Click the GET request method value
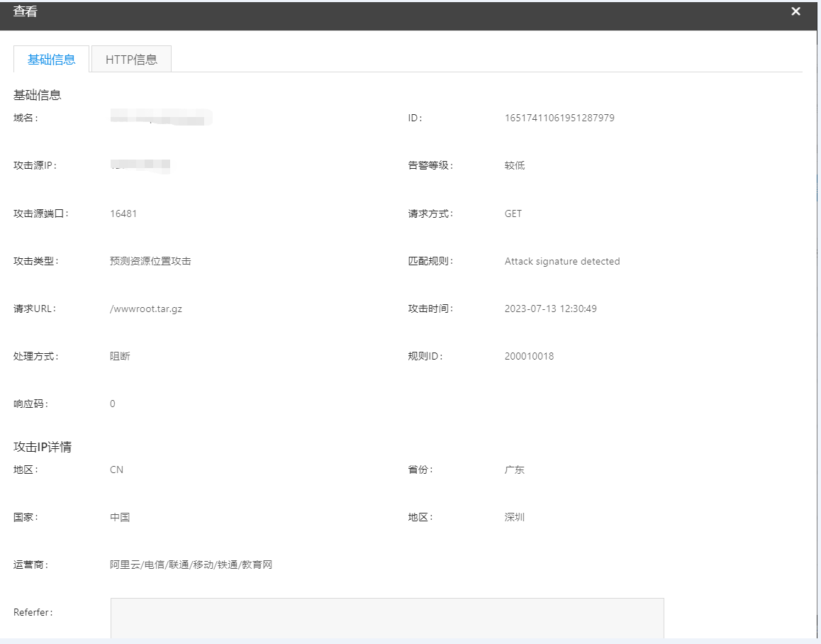Viewport: 821px width, 644px height. 513,213
